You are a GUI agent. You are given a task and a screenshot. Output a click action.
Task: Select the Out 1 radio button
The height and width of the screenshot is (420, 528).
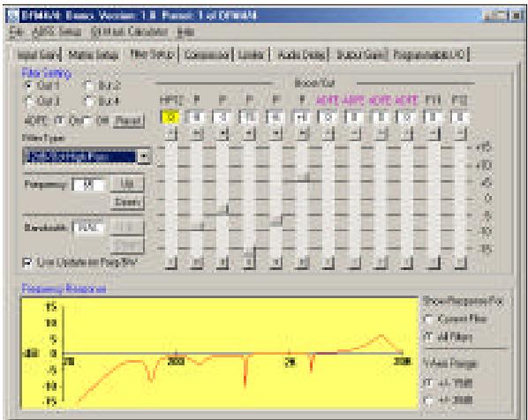point(28,86)
